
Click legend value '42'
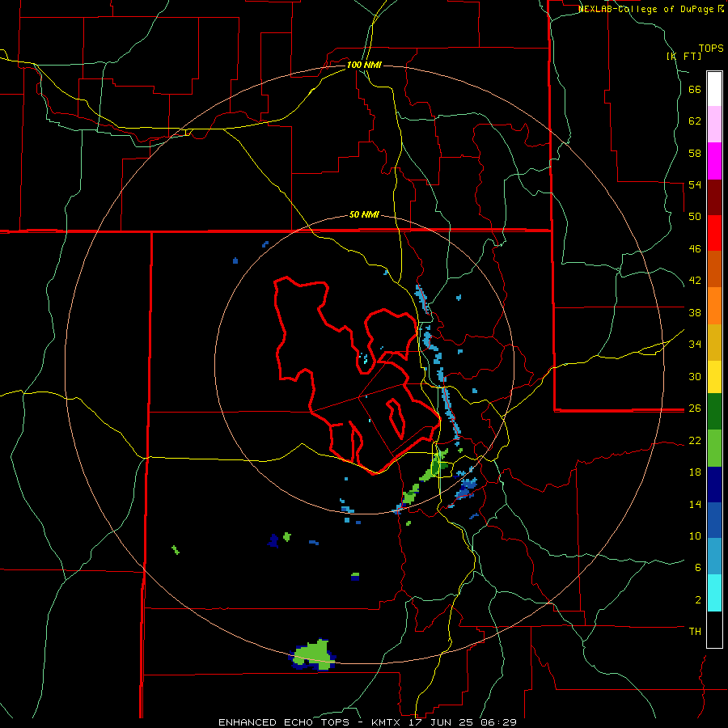(695, 281)
